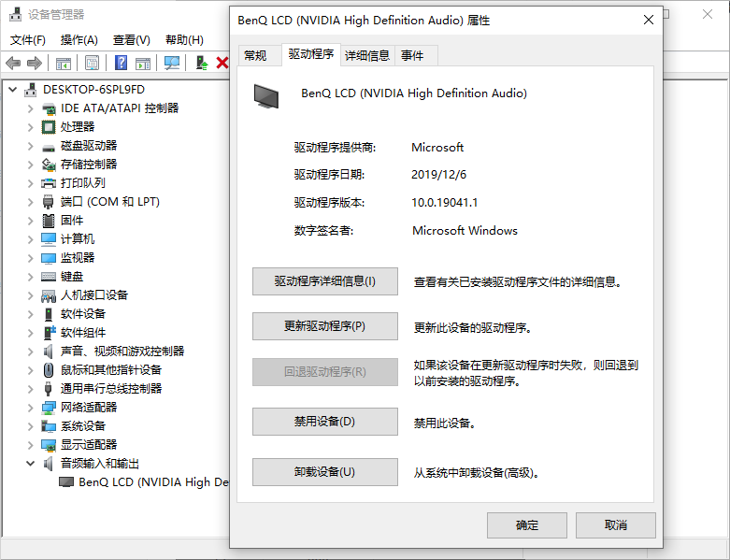Open the 帮助(H) menu
This screenshot has width=730, height=560.
[184, 40]
